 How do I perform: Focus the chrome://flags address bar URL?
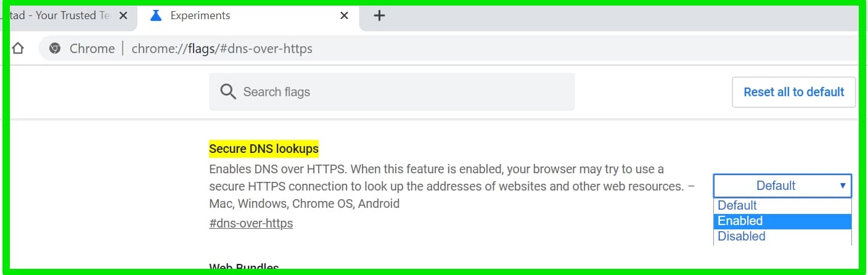tap(222, 48)
